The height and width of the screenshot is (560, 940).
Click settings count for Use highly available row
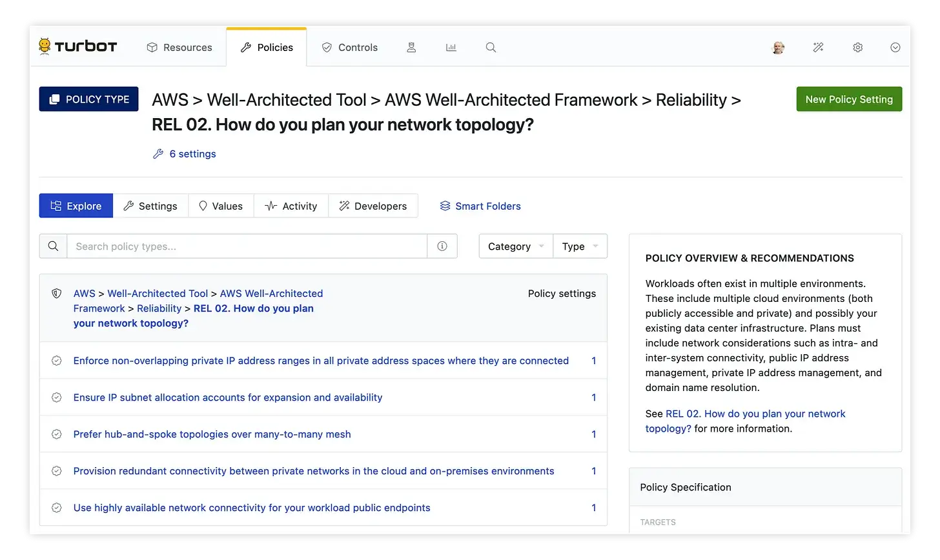pyautogui.click(x=594, y=508)
